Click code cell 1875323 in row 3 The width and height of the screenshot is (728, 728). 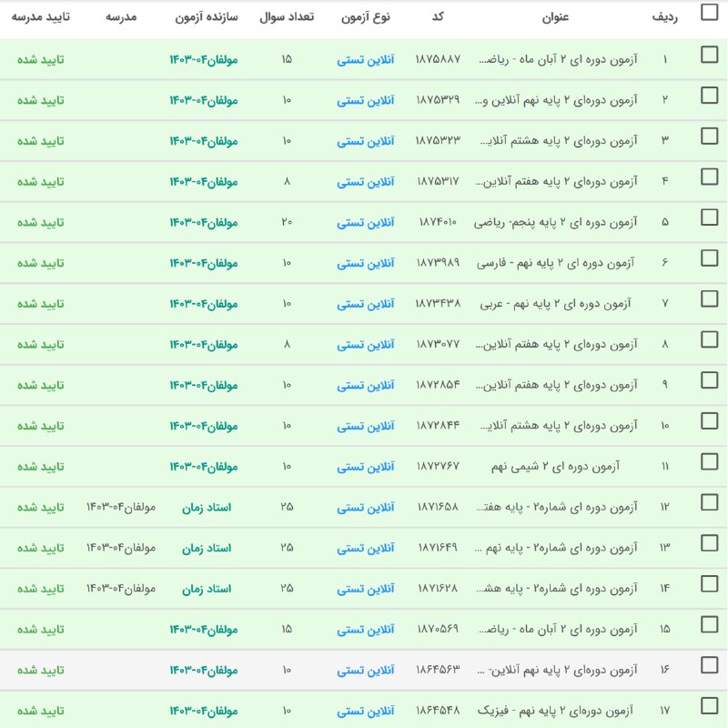click(x=438, y=141)
